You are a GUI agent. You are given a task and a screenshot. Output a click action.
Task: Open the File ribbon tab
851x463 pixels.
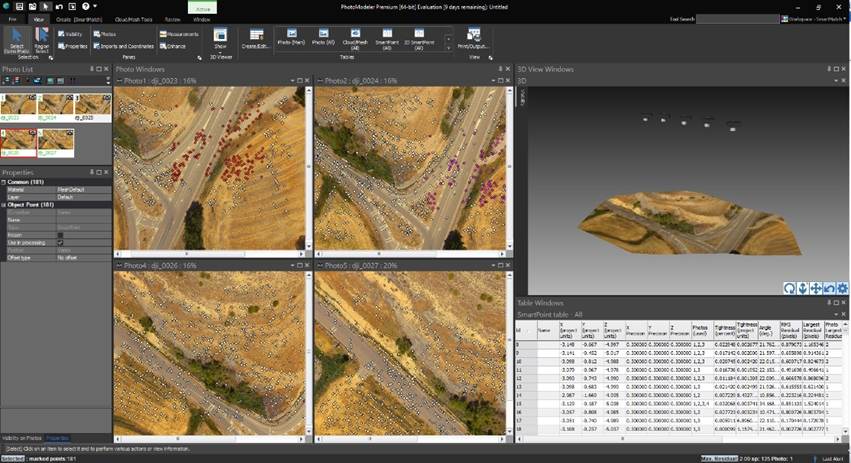click(x=12, y=19)
